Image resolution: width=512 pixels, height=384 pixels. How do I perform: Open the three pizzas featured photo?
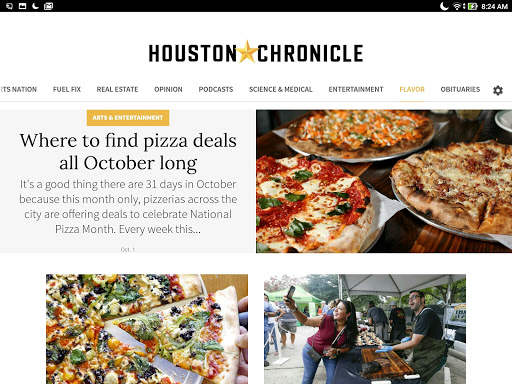pos(384,181)
